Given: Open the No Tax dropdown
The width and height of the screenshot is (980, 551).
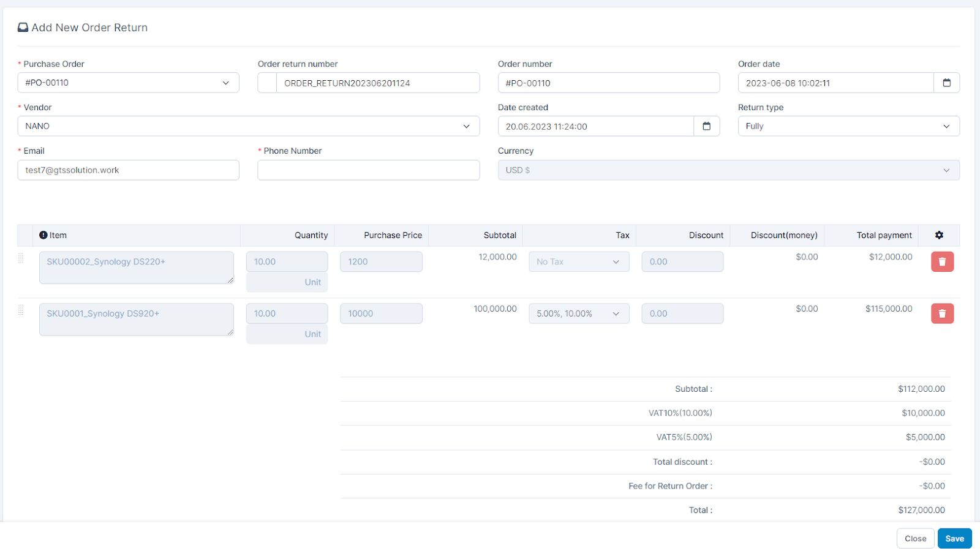Looking at the screenshot, I should (578, 262).
